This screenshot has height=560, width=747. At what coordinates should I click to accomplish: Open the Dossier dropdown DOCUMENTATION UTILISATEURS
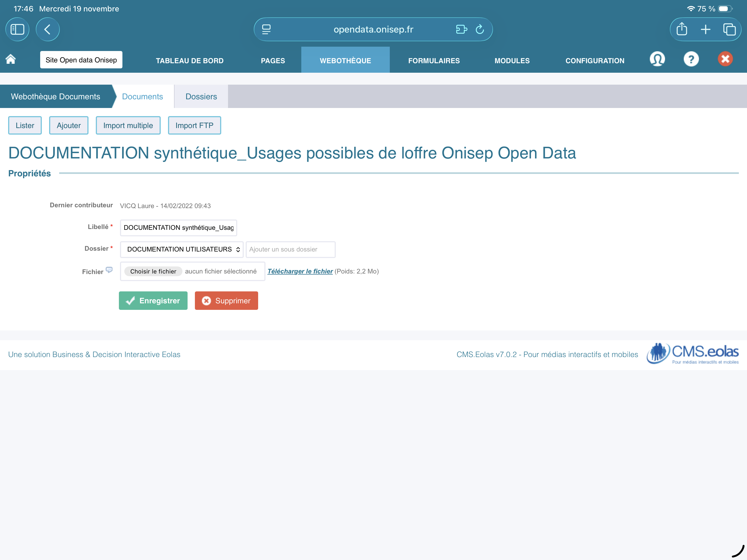coord(182,249)
